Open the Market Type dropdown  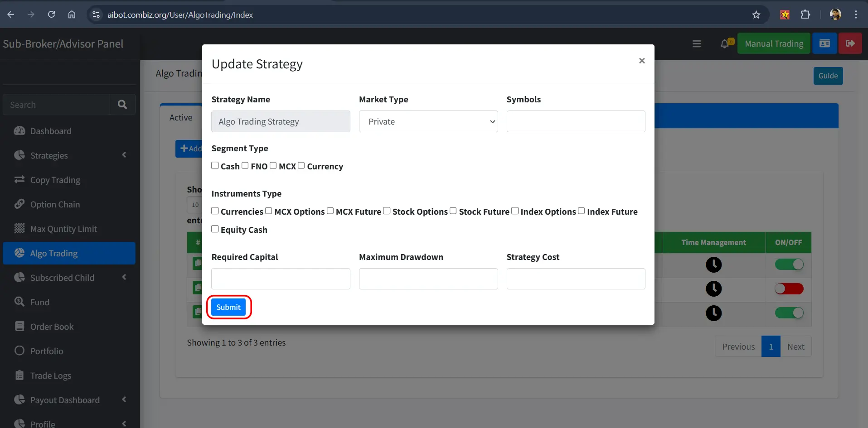[x=428, y=121]
